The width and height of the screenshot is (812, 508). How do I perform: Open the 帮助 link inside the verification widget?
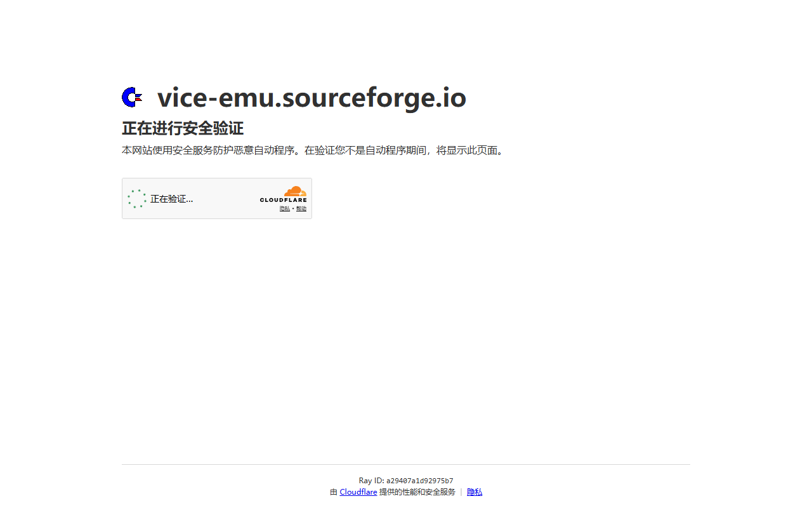301,208
